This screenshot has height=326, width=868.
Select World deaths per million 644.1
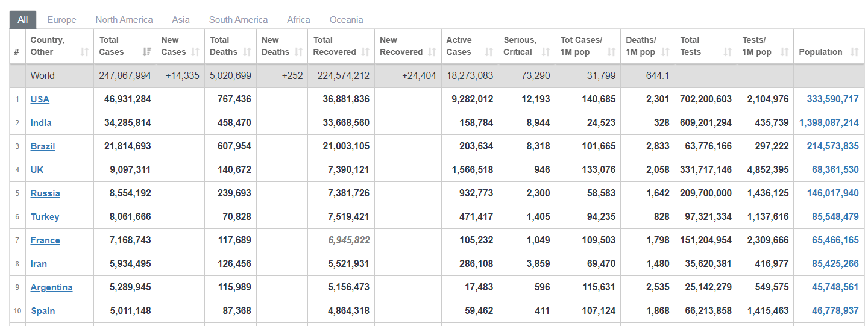click(657, 76)
